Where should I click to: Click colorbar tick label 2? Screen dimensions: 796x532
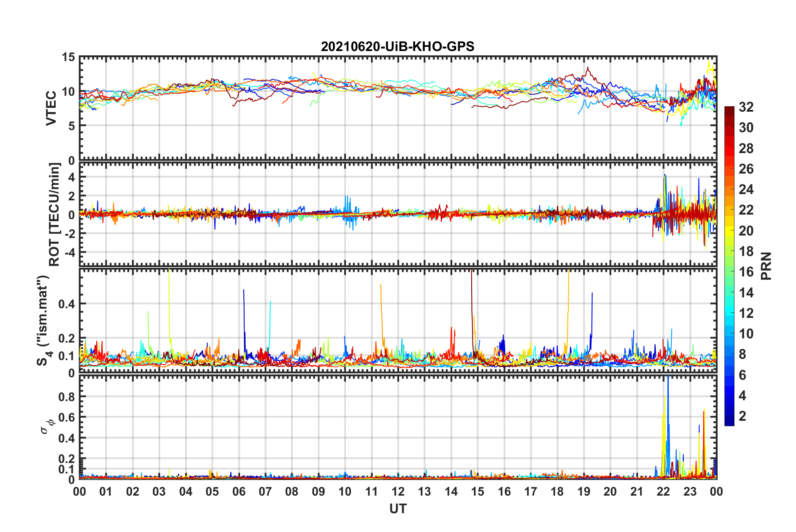(x=742, y=416)
